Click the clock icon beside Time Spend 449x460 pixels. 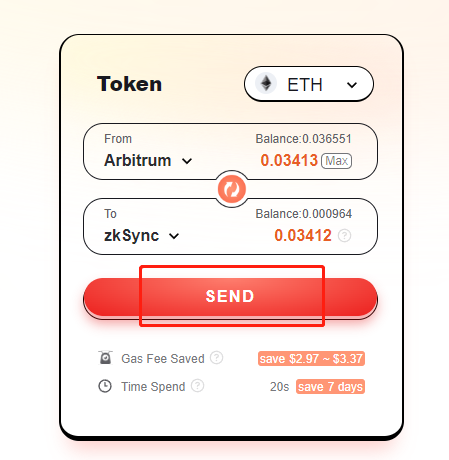point(105,386)
